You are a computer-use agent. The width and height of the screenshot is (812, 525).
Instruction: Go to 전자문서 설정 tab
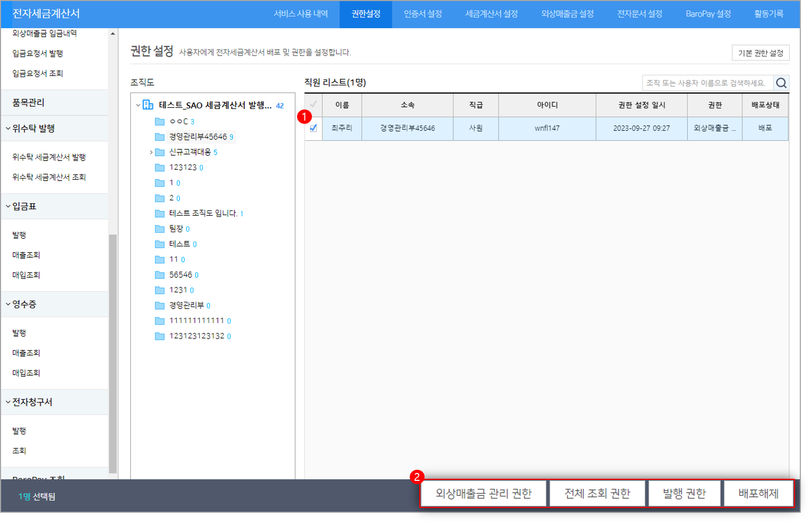[640, 14]
